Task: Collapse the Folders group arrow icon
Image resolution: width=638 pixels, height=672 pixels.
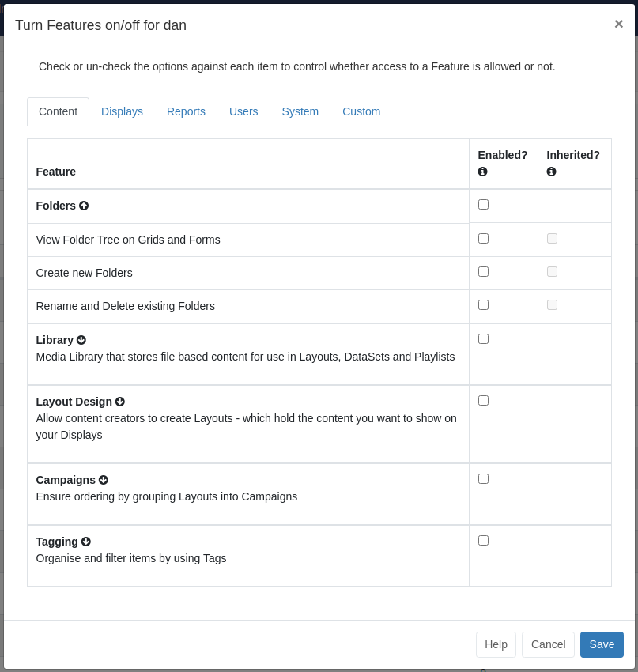Action: 84,206
